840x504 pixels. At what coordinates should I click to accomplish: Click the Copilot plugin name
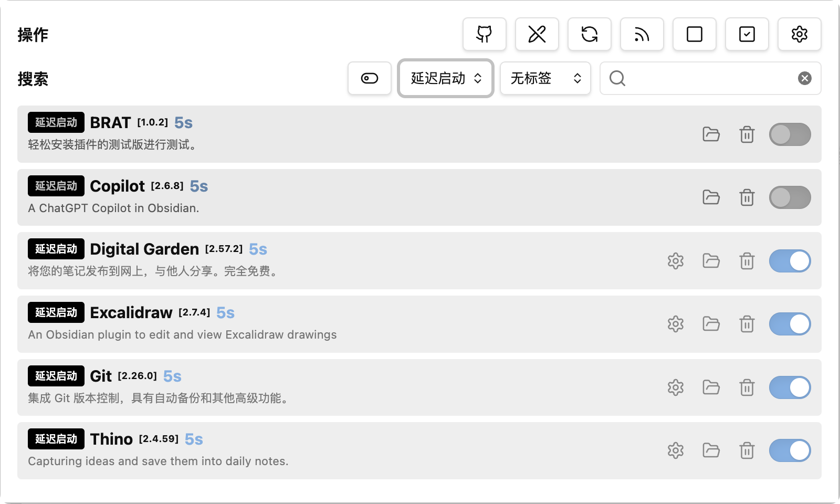(117, 186)
